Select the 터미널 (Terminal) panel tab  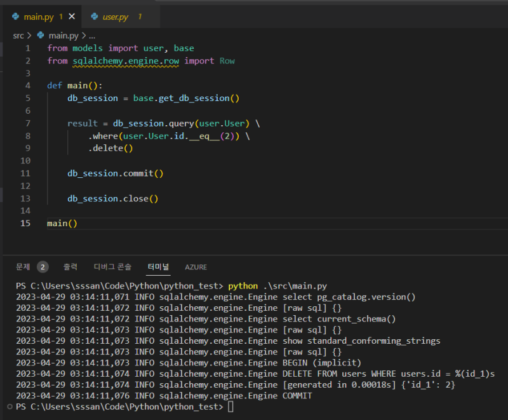click(x=158, y=267)
